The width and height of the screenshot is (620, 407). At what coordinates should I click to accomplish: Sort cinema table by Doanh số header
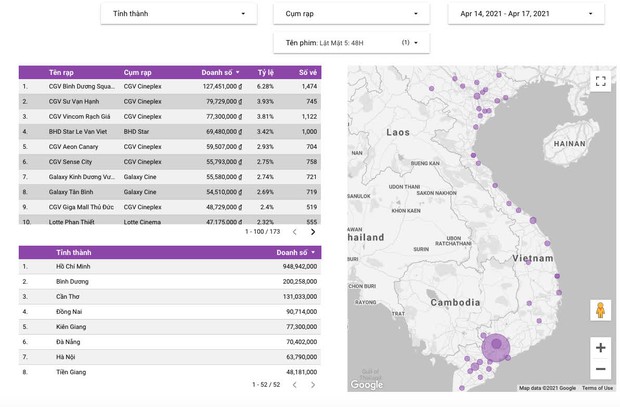220,72
